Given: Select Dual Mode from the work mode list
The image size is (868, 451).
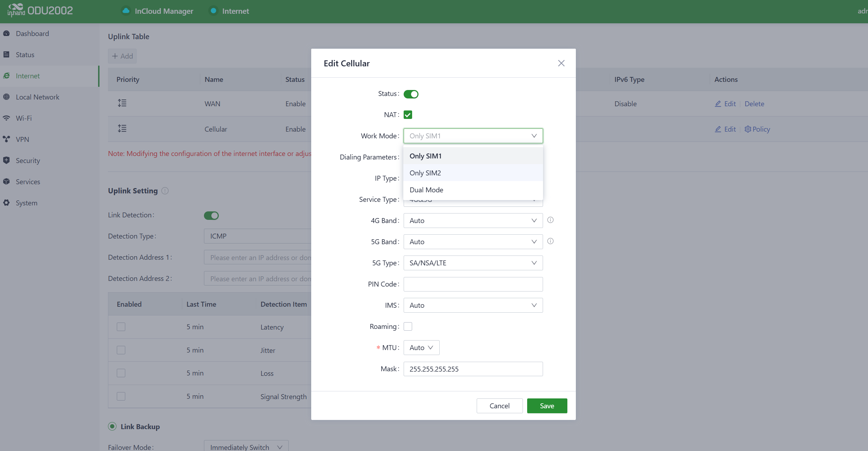Looking at the screenshot, I should click(426, 190).
